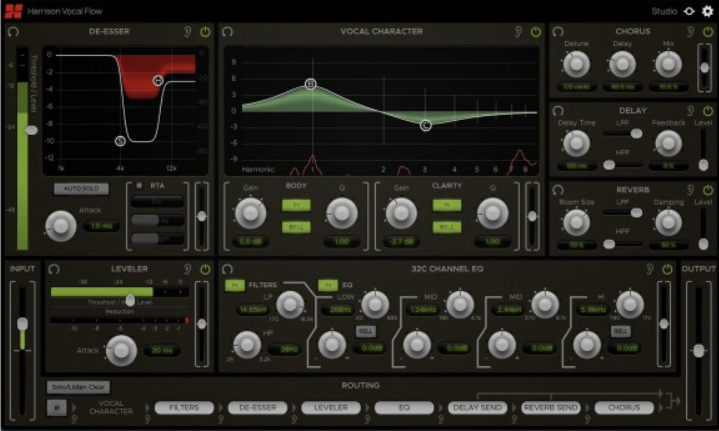
Task: Click the Leveler threshold slider handle
Action: [130, 300]
